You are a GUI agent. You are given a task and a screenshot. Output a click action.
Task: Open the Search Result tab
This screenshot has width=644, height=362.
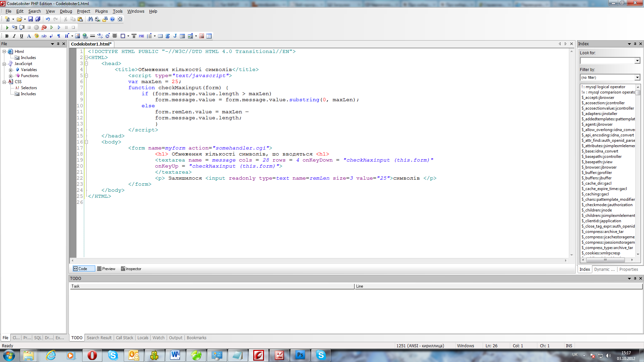tap(99, 338)
